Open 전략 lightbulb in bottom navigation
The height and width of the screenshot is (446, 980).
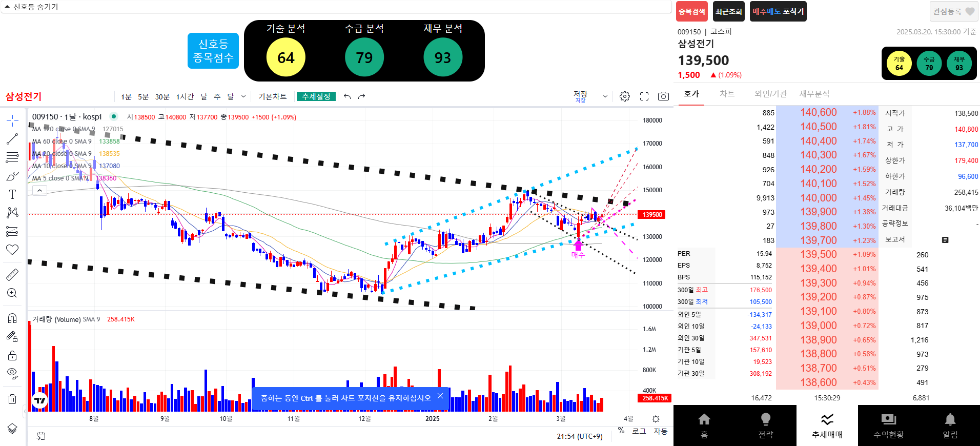766,425
